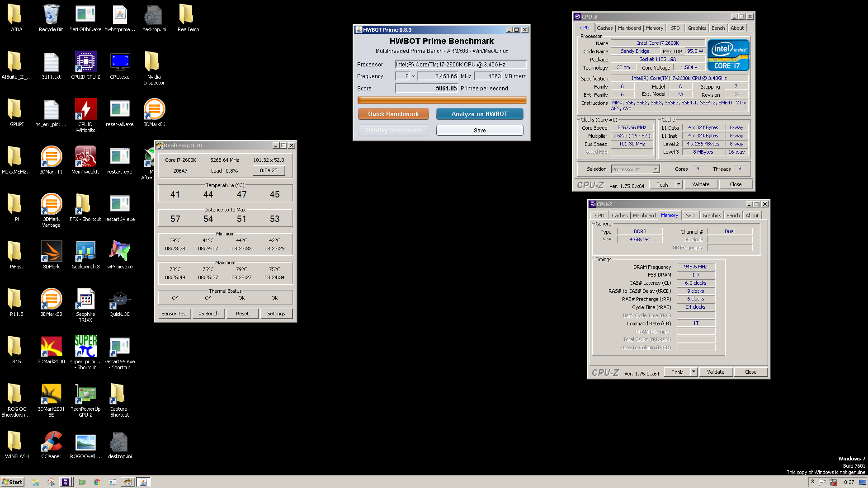The height and width of the screenshot is (488, 868).
Task: Open Tools dropdown arrow in CPU-Z Memory window
Action: 693,372
